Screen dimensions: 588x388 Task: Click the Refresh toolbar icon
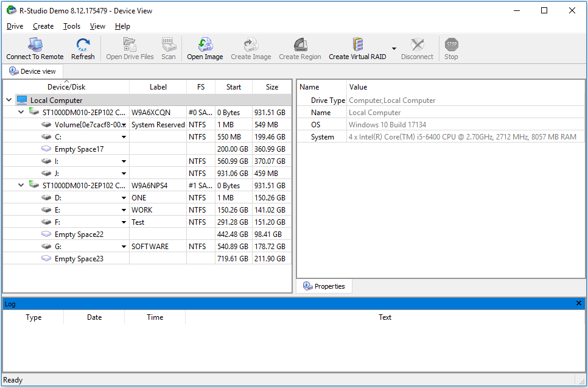coord(83,44)
